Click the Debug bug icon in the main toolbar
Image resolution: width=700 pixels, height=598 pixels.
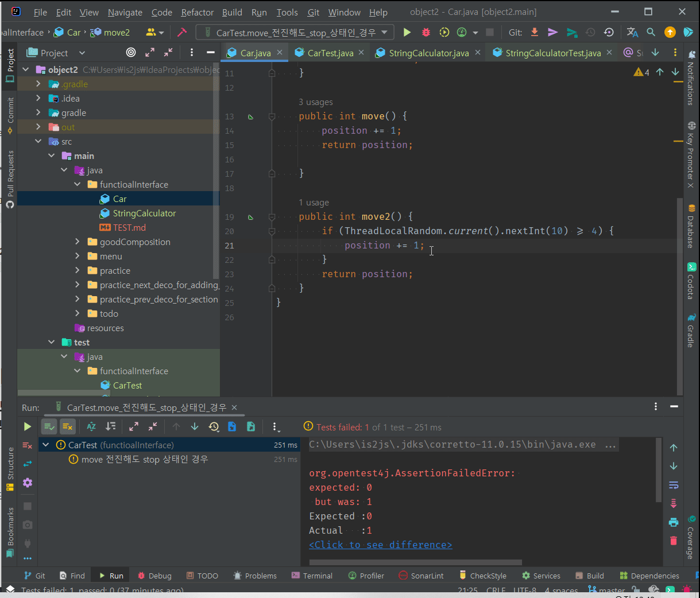coord(426,33)
